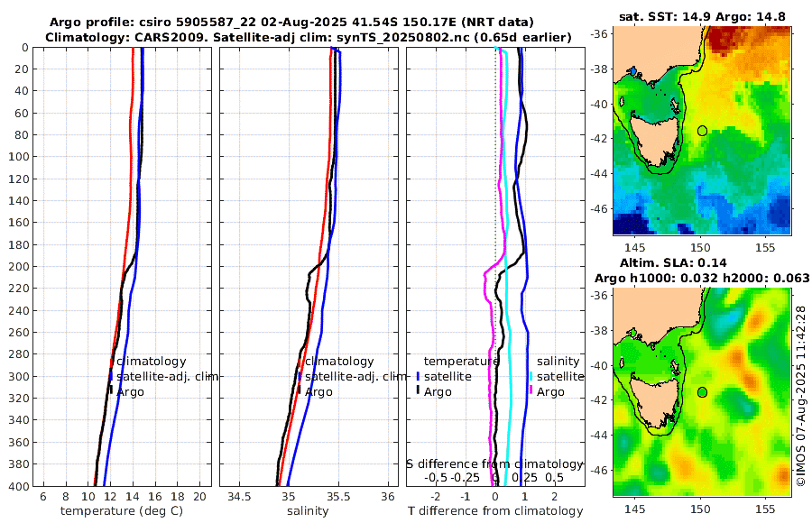Click blue satellite-adj. clim swatch in temperature legend
This screenshot has height=523, width=812.
(x=111, y=376)
